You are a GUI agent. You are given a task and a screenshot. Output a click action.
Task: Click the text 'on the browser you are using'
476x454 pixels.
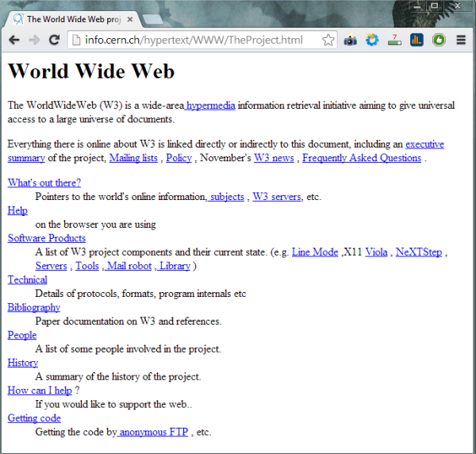pos(96,225)
